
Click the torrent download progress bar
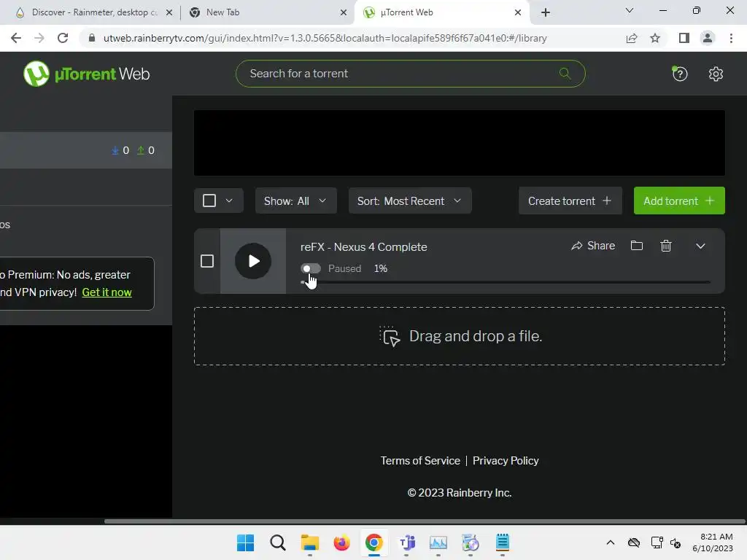pos(506,282)
